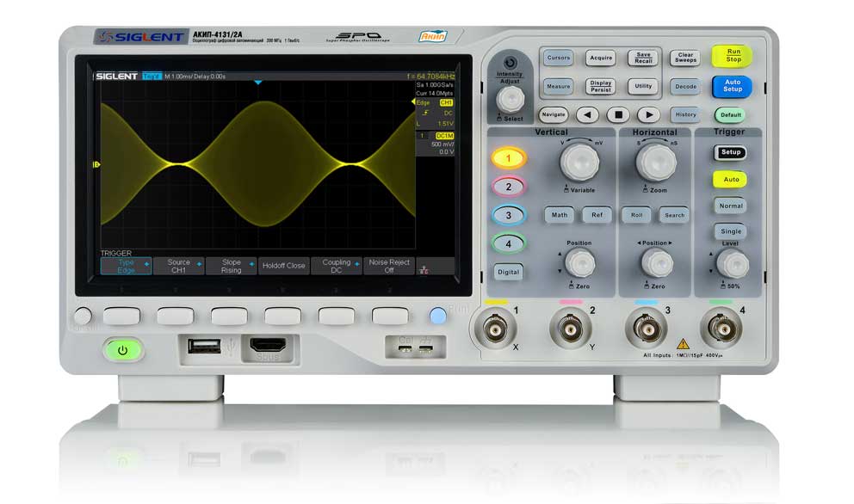Select the Slope Rising menu item

pos(231,266)
